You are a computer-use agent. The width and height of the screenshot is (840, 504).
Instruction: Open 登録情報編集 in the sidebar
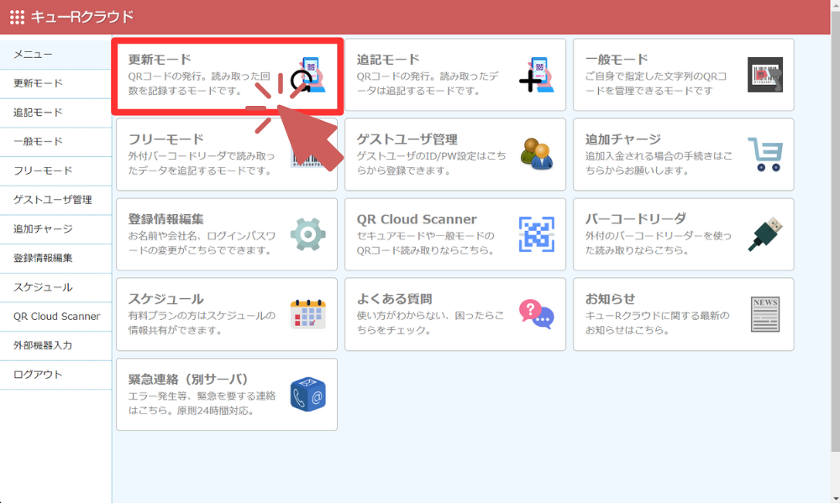click(55, 258)
